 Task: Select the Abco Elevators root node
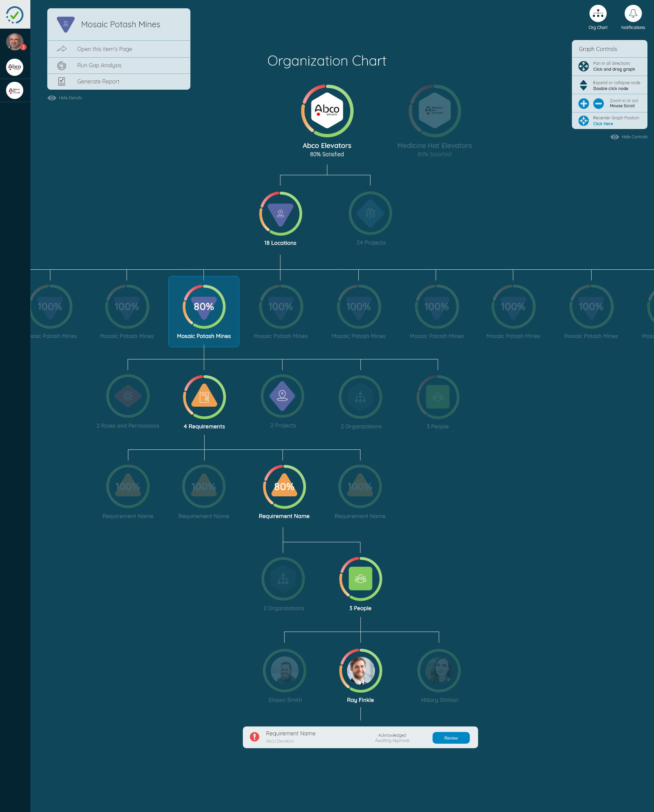pyautogui.click(x=327, y=111)
